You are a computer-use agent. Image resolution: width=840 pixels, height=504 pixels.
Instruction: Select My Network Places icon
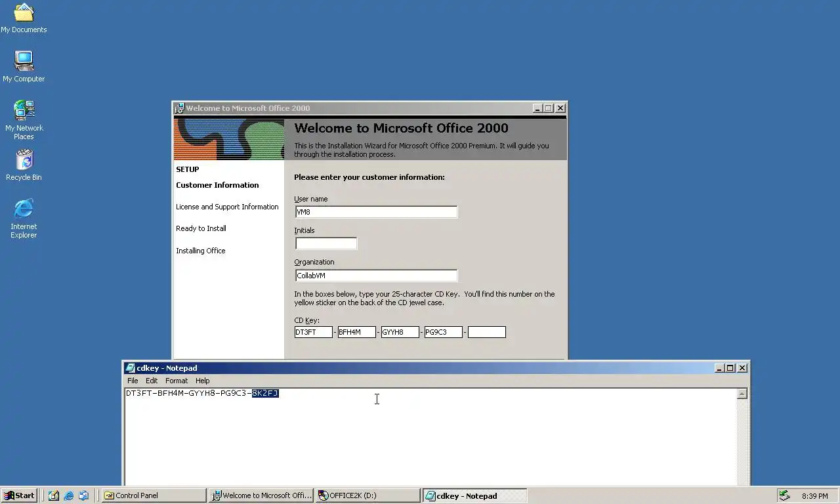pos(24,119)
